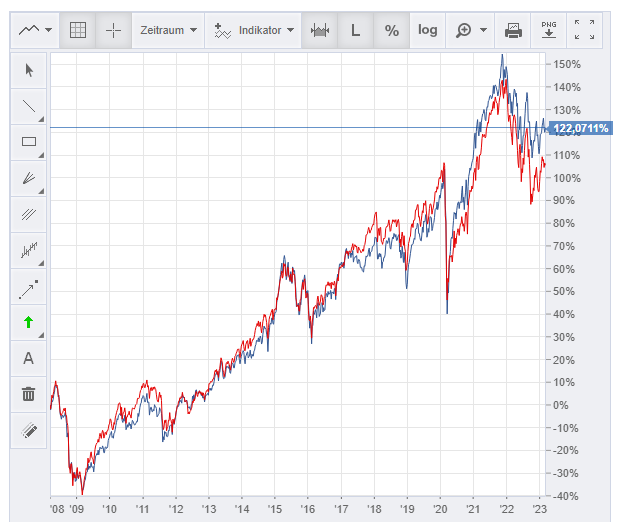
Task: Delete drawings with the trash icon
Action: 29,394
